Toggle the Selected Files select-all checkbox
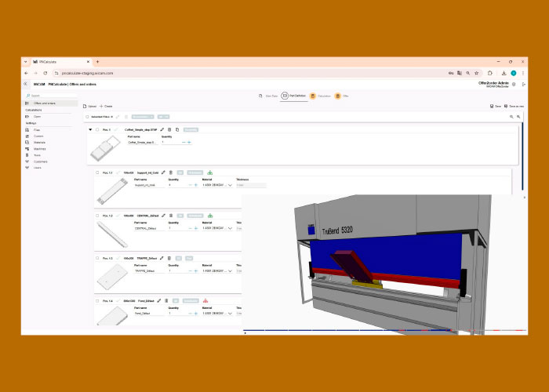This screenshot has width=549, height=392. (87, 116)
